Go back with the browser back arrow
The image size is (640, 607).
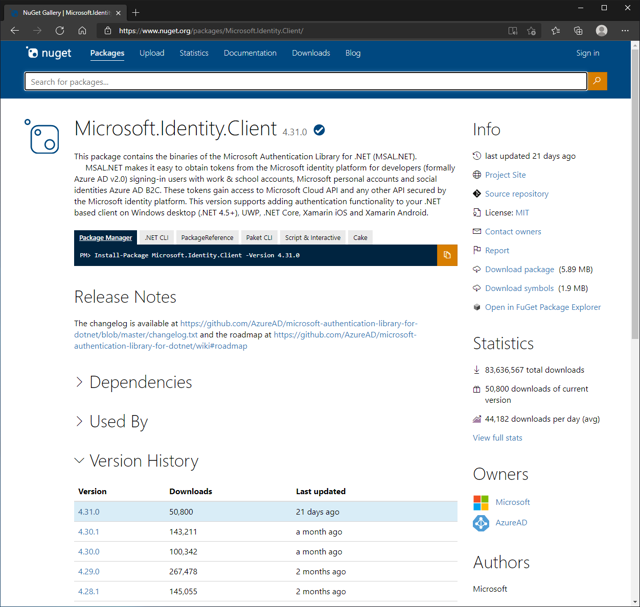(15, 31)
